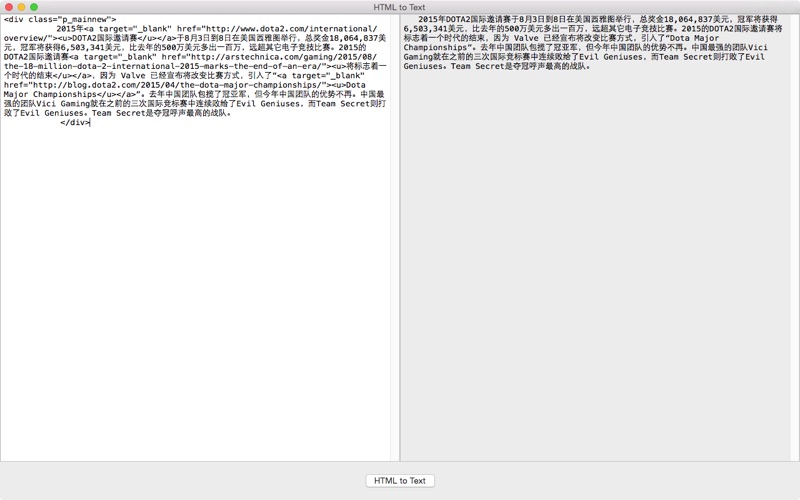Click the right pane vertical scrollbar

click(x=795, y=238)
